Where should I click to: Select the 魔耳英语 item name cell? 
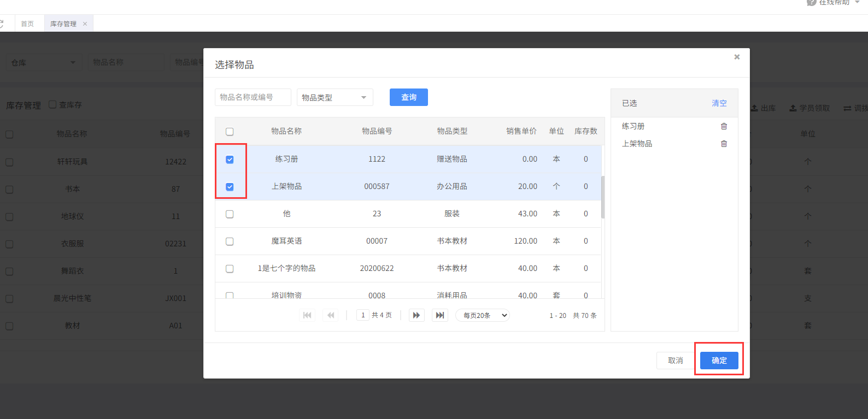[286, 241]
